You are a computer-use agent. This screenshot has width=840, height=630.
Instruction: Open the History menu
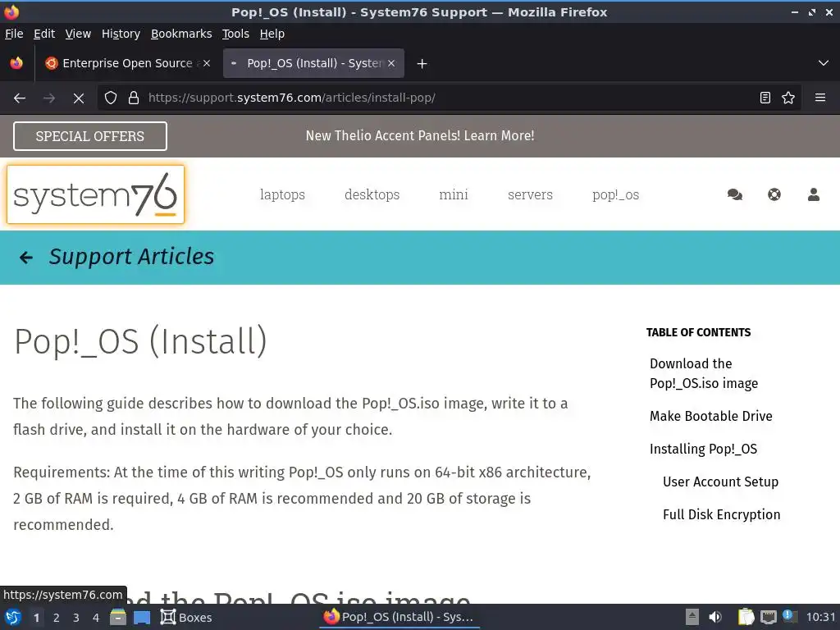pos(121,34)
